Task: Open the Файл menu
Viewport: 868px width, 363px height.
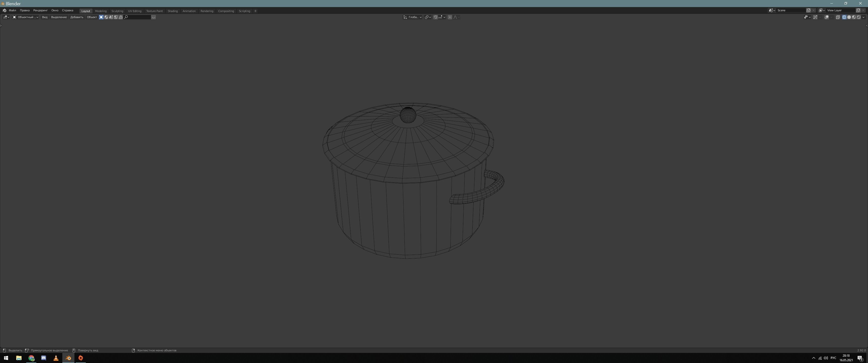Action: pos(12,10)
